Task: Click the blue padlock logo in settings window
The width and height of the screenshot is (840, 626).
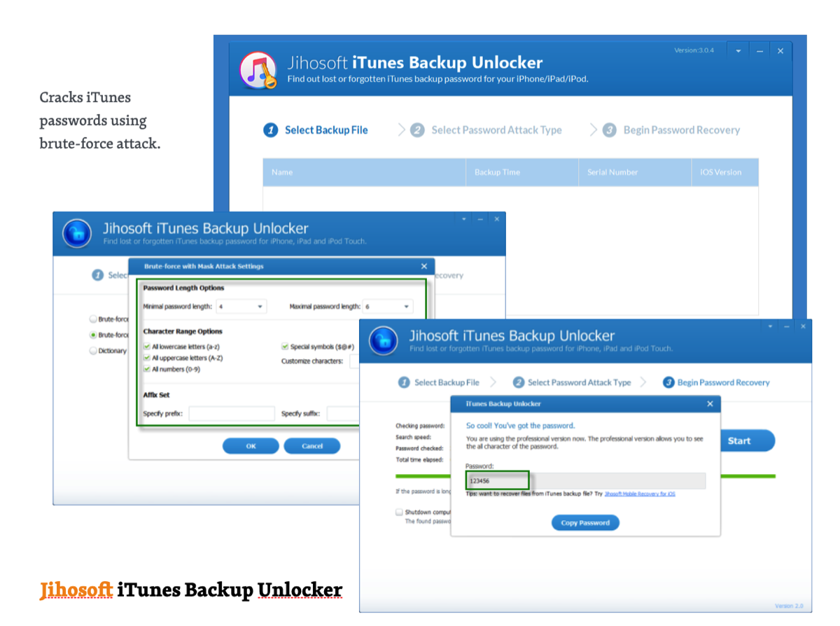Action: click(x=77, y=233)
